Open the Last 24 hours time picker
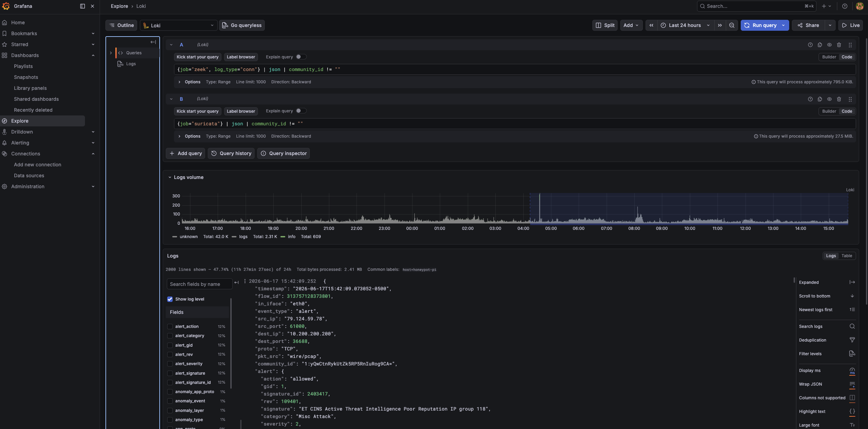Image resolution: width=868 pixels, height=429 pixels. [x=685, y=25]
